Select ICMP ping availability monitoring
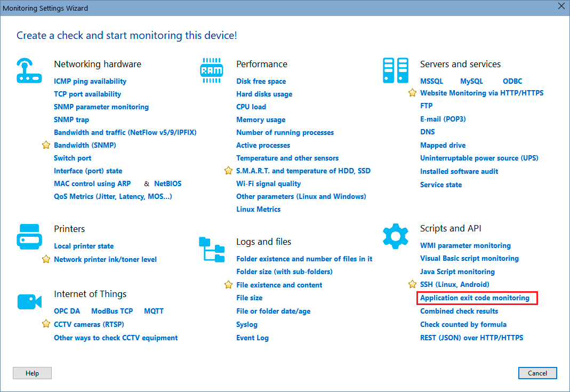The image size is (570, 392). [90, 81]
